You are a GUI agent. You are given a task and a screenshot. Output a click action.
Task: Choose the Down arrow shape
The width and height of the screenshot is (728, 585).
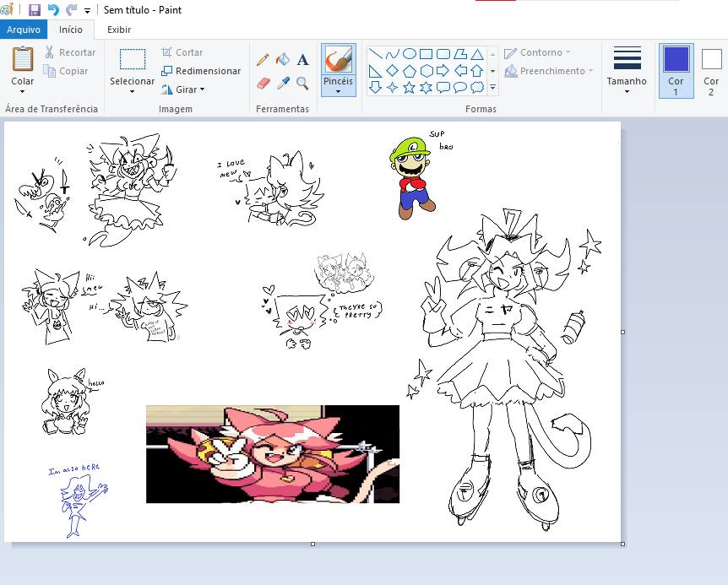tap(375, 87)
